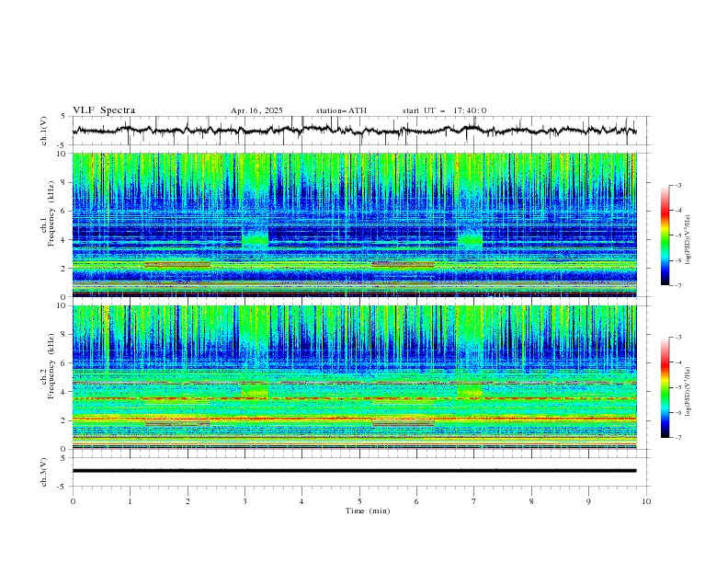The width and height of the screenshot is (728, 563).
Task: Click the ch.2 green 4 kHz burst near minute 3
Action: (255, 390)
